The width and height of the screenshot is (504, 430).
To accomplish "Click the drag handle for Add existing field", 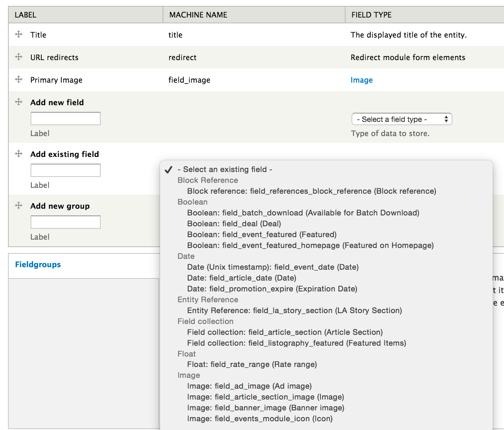I will [x=18, y=154].
